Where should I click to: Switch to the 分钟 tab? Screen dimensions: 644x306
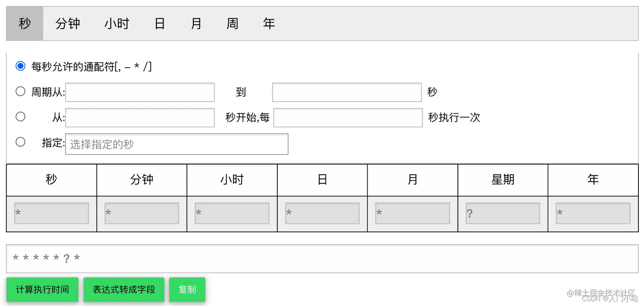68,23
